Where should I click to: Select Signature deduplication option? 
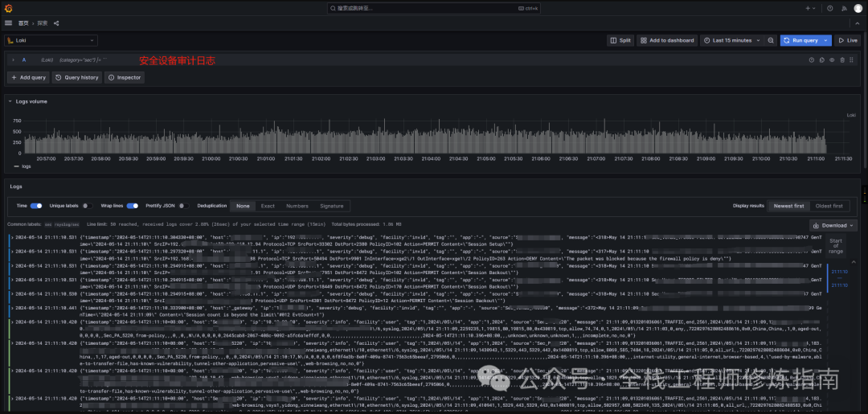coord(332,206)
